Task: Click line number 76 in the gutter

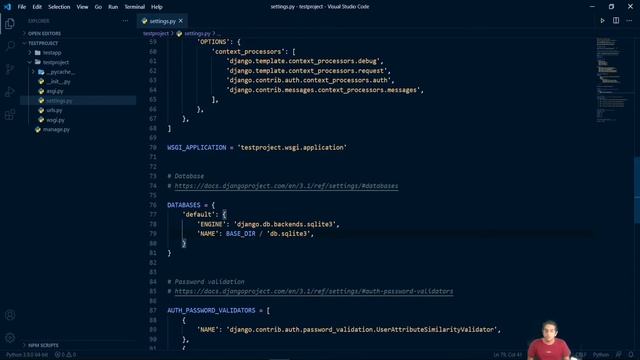Action: pos(153,205)
